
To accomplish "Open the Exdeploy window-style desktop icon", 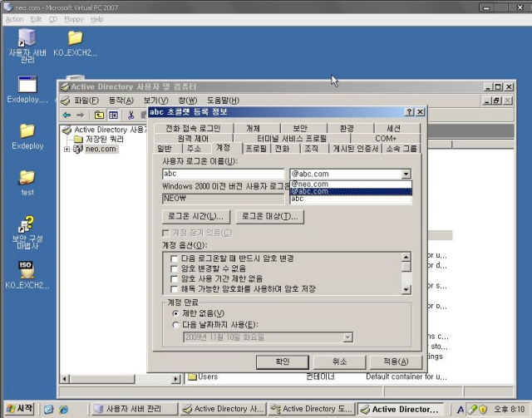I will tap(27, 90).
